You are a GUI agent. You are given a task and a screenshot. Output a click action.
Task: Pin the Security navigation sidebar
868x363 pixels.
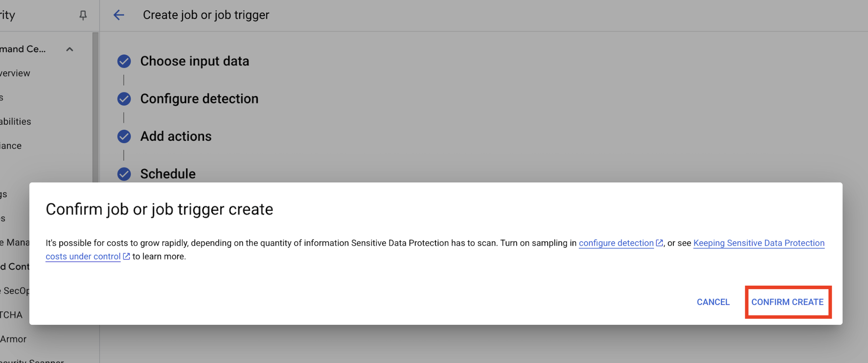(x=83, y=15)
